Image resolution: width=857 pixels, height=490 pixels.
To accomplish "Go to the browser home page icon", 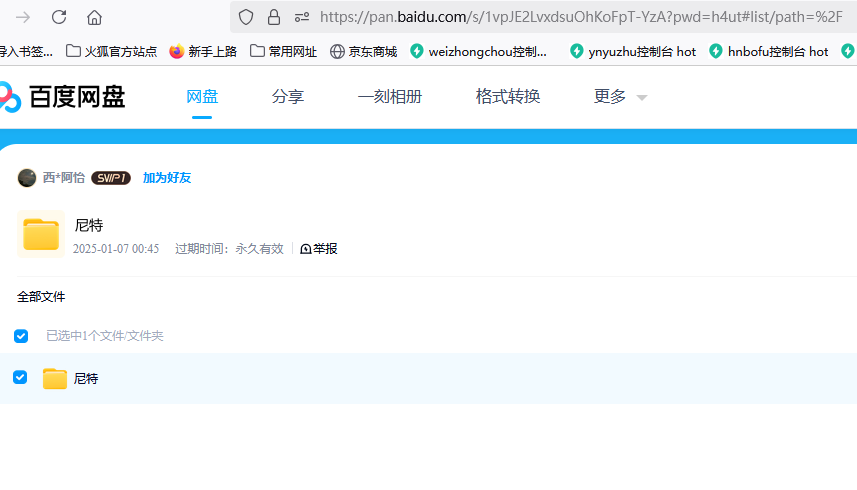I will click(x=94, y=17).
